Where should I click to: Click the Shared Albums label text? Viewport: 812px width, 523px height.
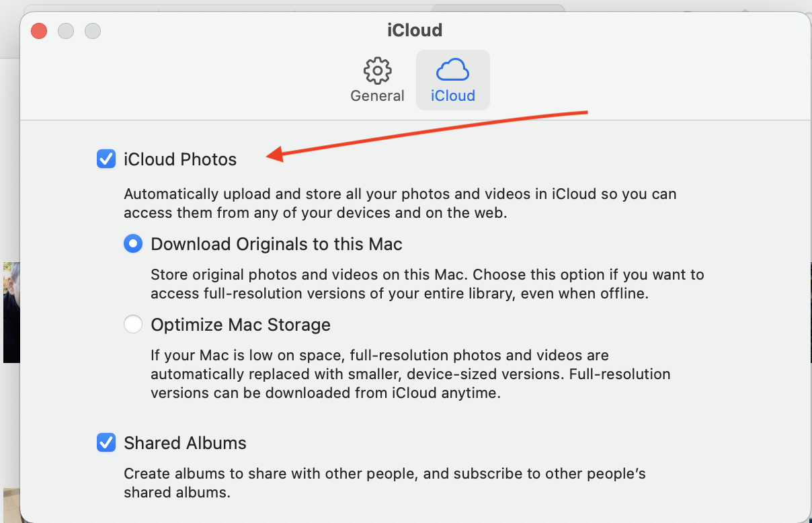coord(185,443)
